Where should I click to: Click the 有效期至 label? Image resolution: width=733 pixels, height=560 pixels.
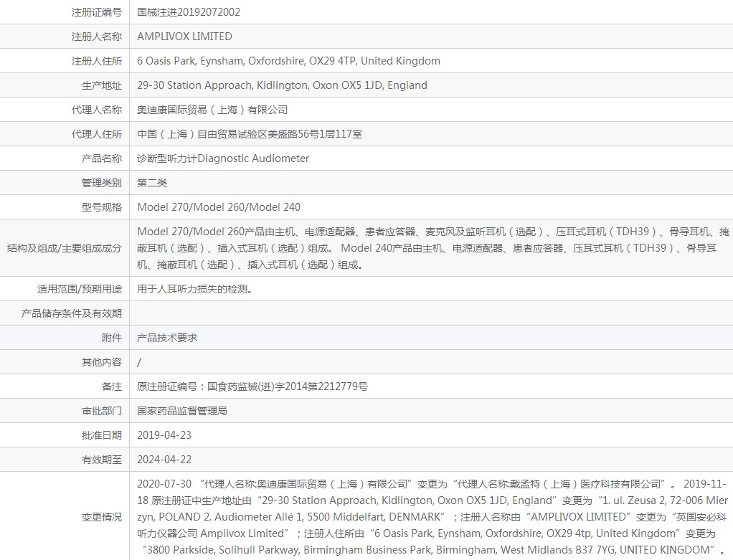[101, 460]
